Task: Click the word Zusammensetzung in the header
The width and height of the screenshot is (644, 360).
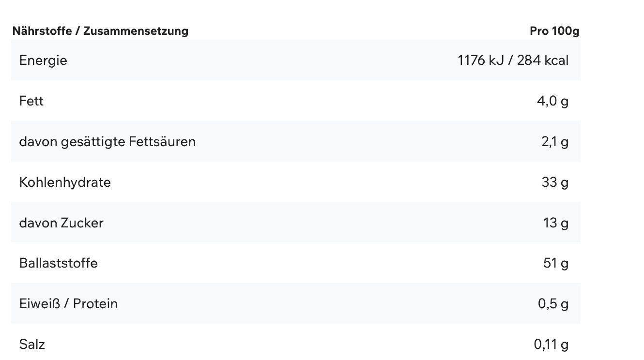Action: [136, 31]
